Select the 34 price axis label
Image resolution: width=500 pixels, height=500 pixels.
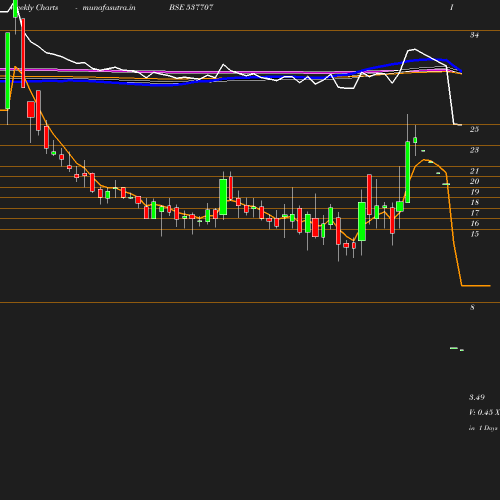474,35
